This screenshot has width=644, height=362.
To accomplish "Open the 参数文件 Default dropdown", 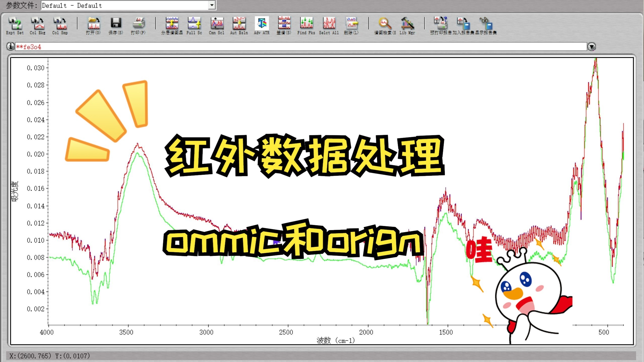I will point(212,5).
